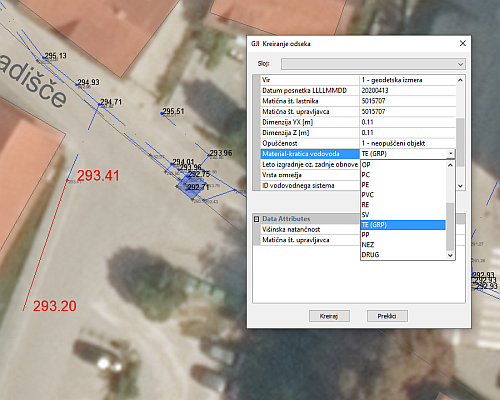Click the map point labeled 295.51
The image size is (500, 400).
[x=162, y=114]
